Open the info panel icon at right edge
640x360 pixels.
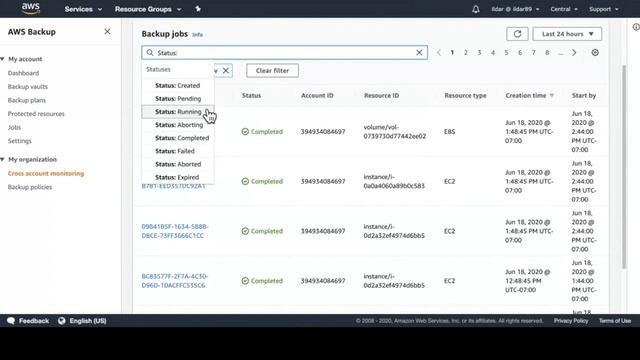point(636,27)
